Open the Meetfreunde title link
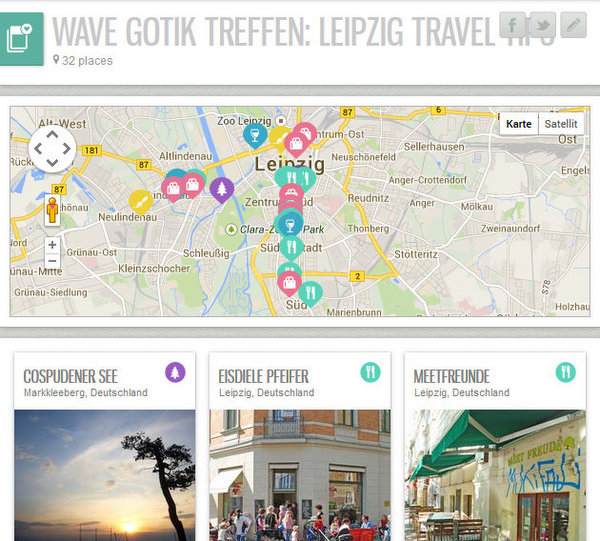 click(452, 376)
